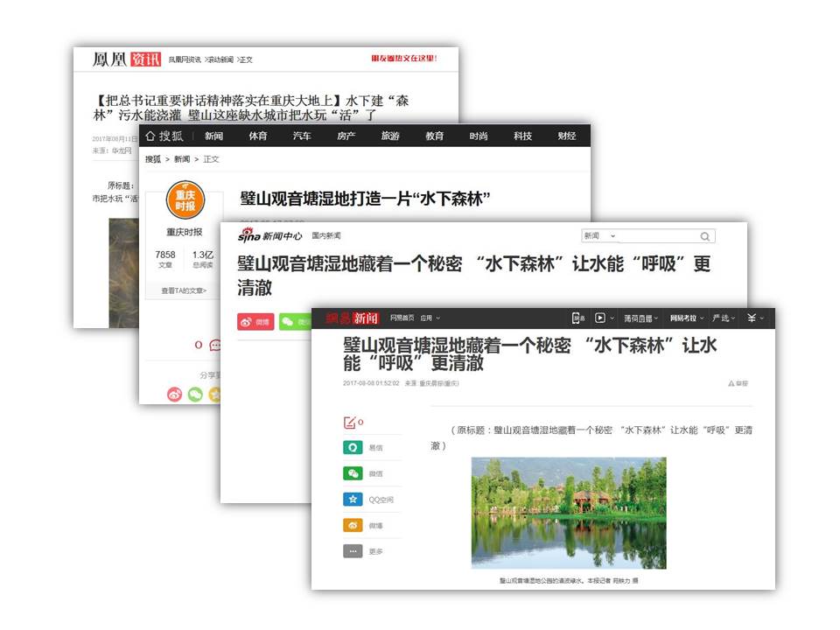Open the 应用 dropdown in NetEase header

[429, 318]
